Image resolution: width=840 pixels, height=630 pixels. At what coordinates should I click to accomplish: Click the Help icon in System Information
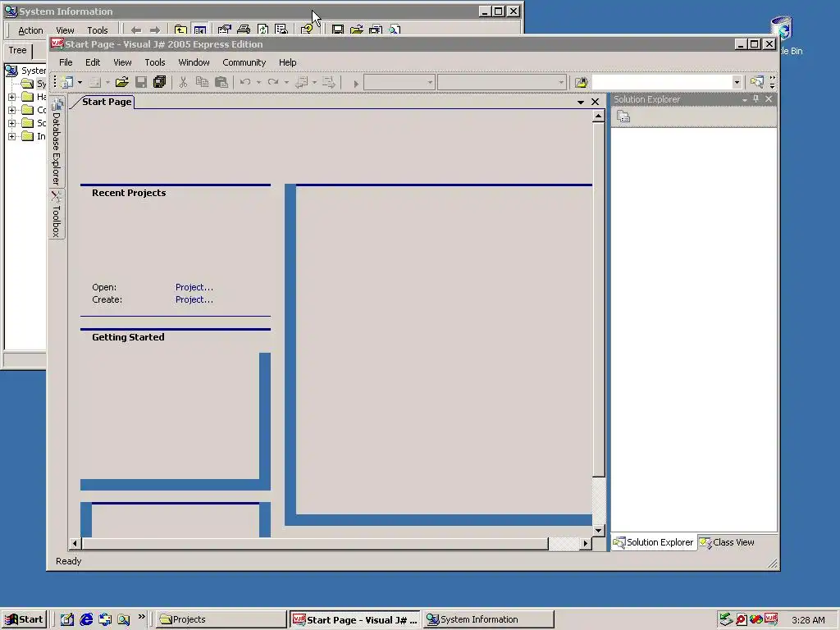307,30
